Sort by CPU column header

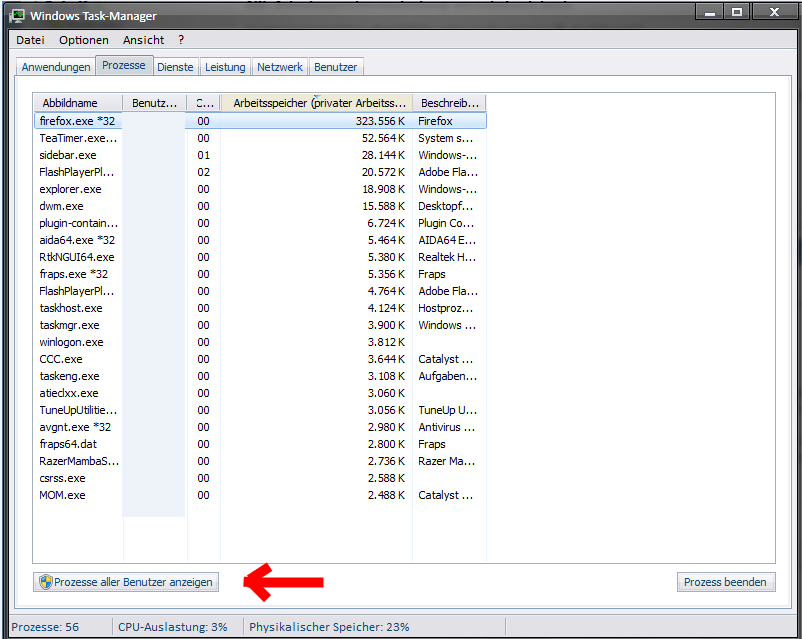[x=204, y=103]
